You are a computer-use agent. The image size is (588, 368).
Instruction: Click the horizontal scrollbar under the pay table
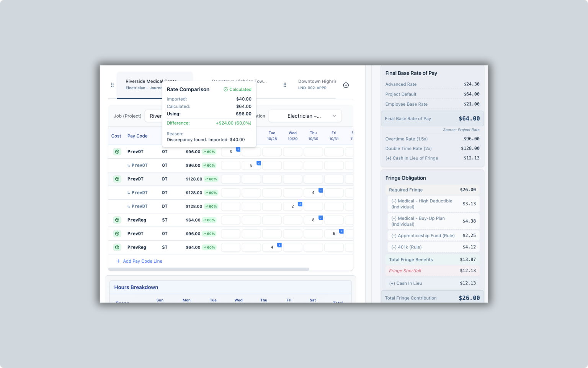point(209,269)
